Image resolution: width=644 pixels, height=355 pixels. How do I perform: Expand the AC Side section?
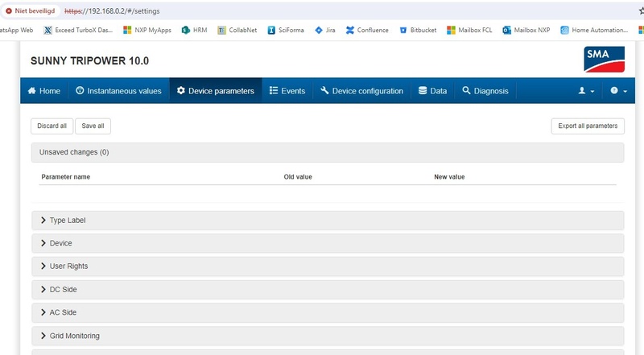pyautogui.click(x=328, y=312)
